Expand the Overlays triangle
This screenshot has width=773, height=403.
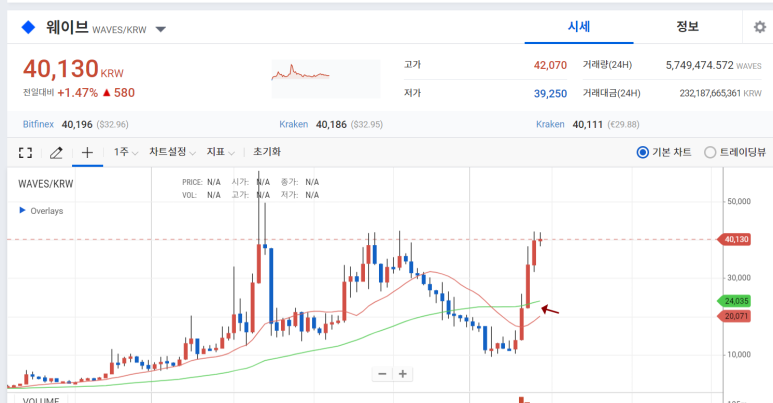coord(22,210)
